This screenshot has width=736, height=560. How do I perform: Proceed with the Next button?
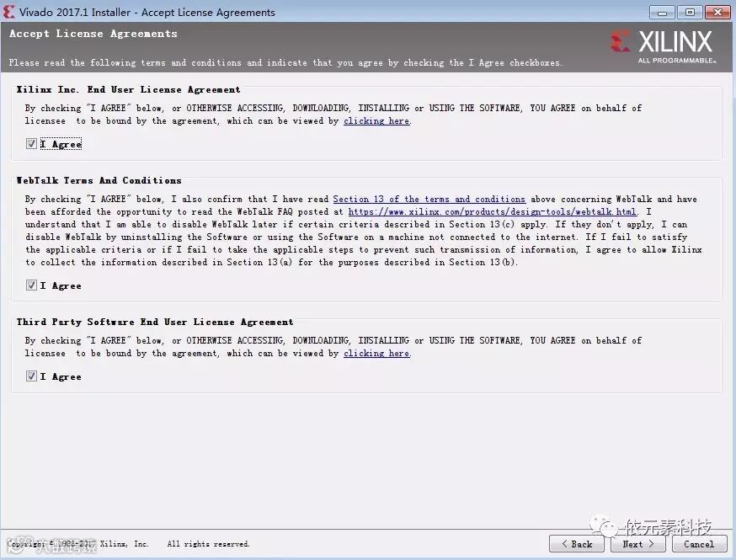tap(638, 543)
